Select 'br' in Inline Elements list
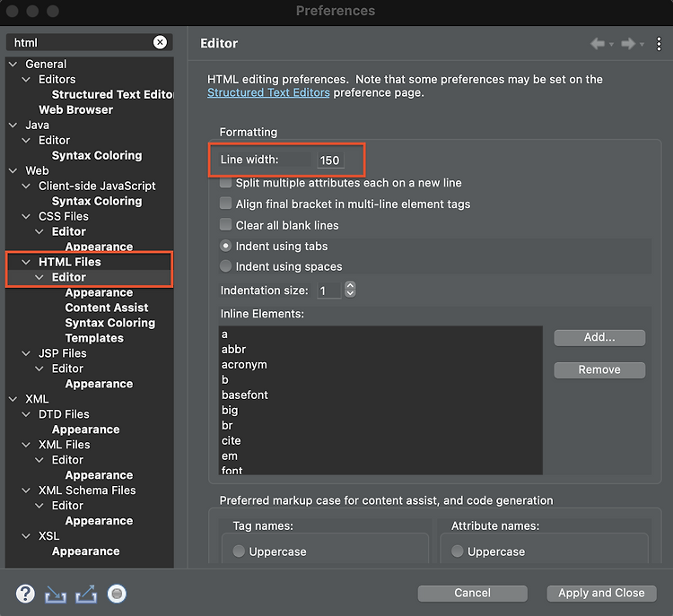This screenshot has height=616, width=673. pyautogui.click(x=227, y=425)
